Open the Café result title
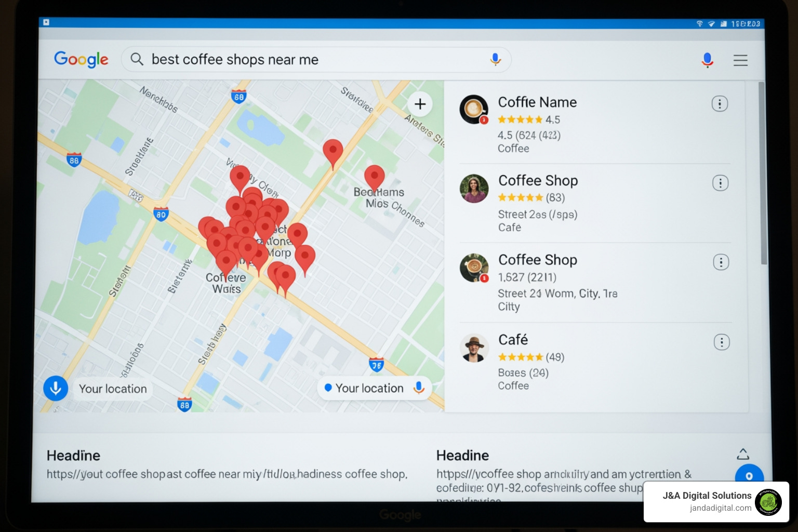Screen dimensions: 798x532 [513, 340]
